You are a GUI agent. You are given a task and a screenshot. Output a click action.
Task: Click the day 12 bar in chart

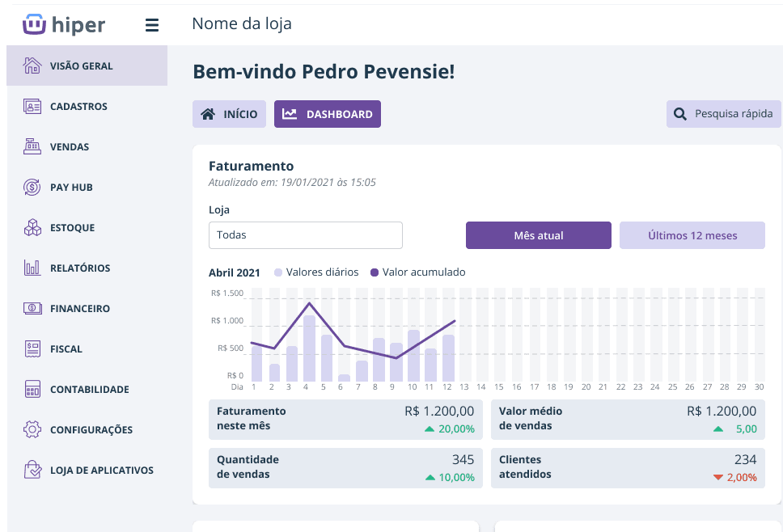(x=448, y=358)
